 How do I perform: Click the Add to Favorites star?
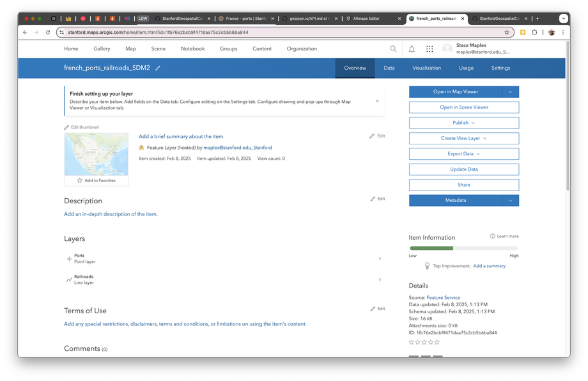tap(79, 180)
